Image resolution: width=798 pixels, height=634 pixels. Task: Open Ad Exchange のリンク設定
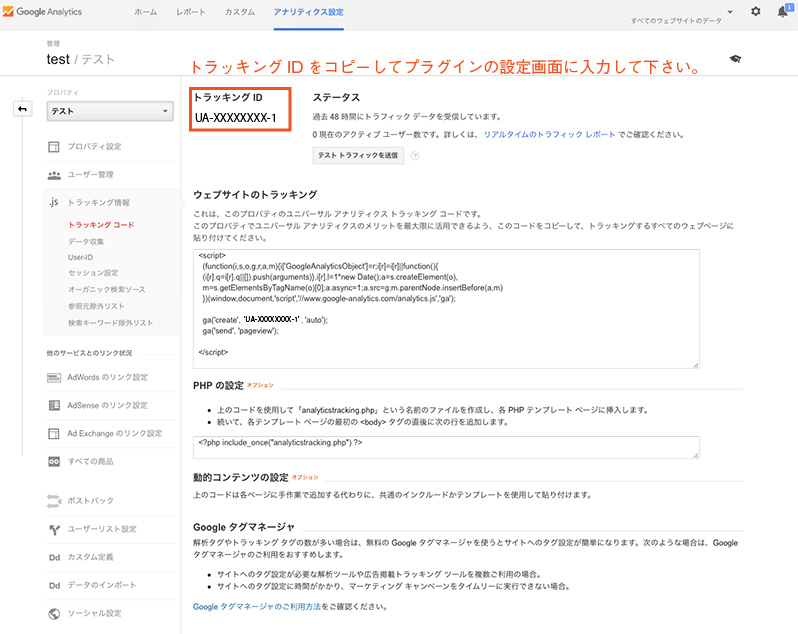click(x=115, y=434)
